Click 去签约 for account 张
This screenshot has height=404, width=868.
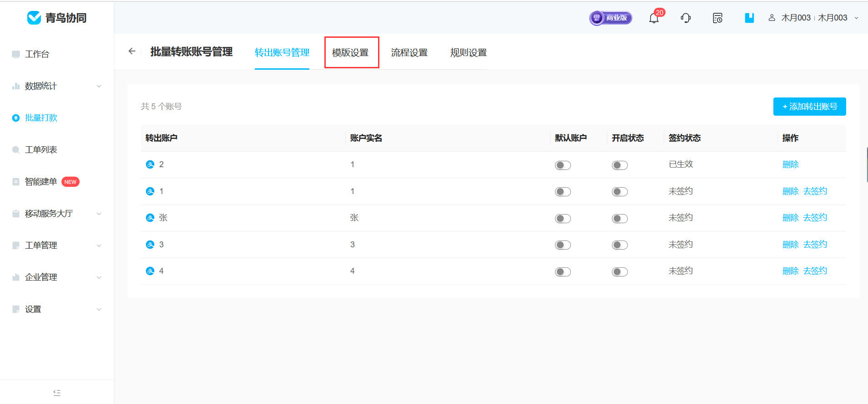[x=815, y=218]
